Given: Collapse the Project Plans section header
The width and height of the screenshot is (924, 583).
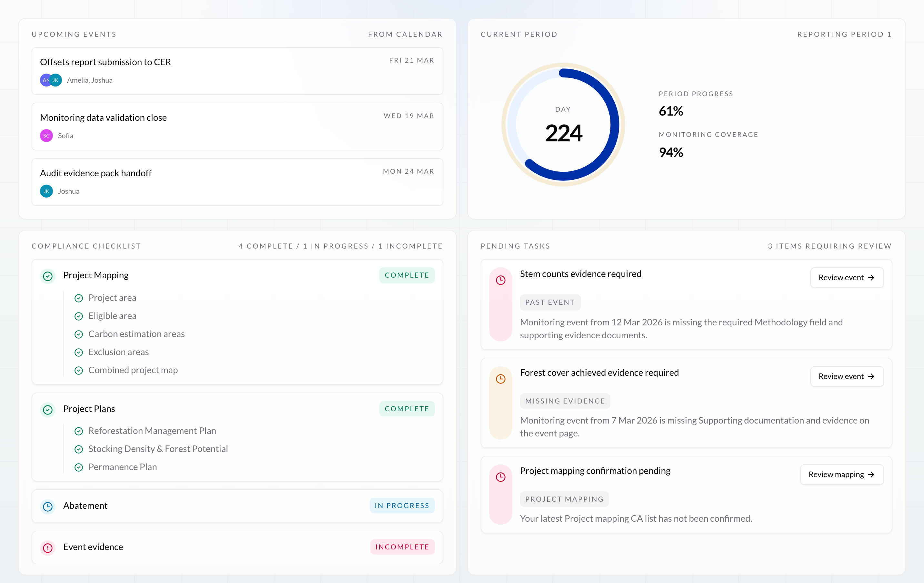Looking at the screenshot, I should [237, 409].
